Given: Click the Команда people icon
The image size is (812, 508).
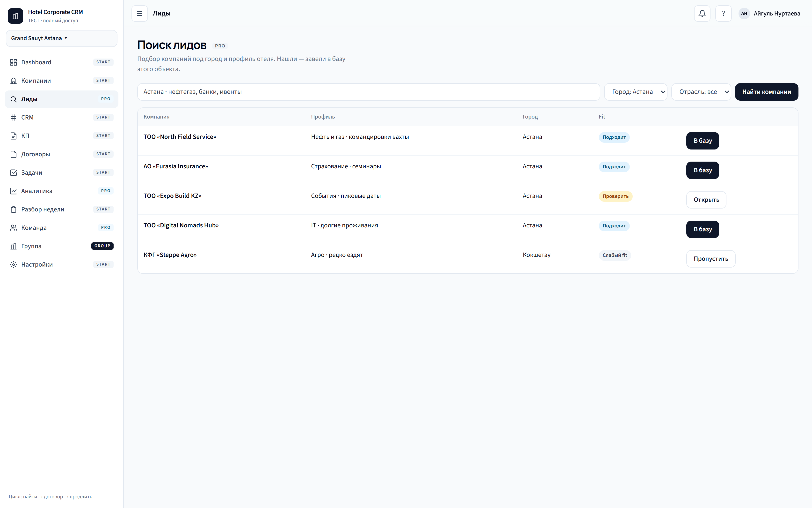Looking at the screenshot, I should tap(14, 228).
